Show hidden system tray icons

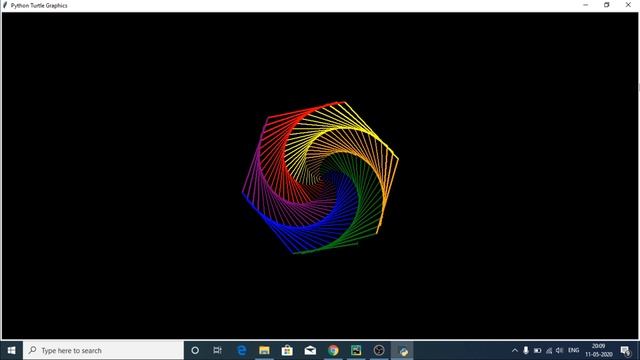tap(515, 350)
